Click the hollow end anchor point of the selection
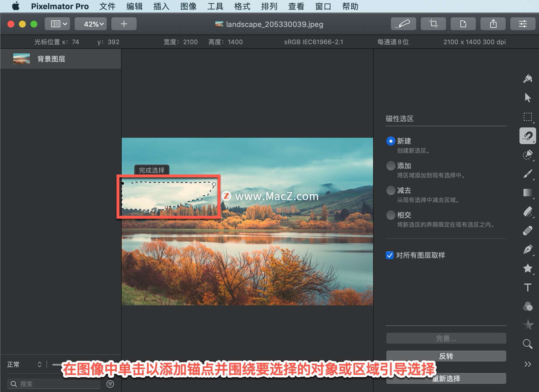The image size is (539, 392). pos(214,184)
